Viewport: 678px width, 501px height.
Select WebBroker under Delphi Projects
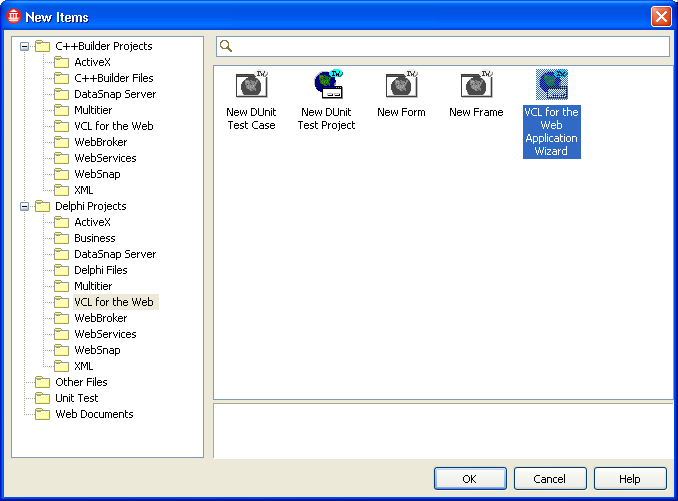(x=101, y=318)
